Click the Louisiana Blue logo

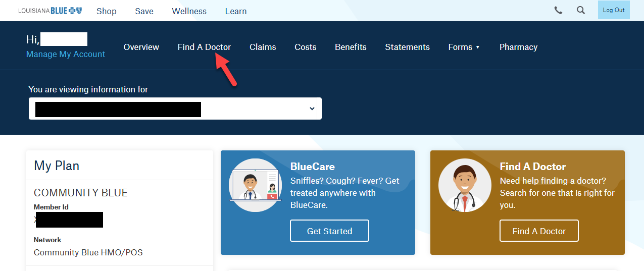tap(50, 11)
